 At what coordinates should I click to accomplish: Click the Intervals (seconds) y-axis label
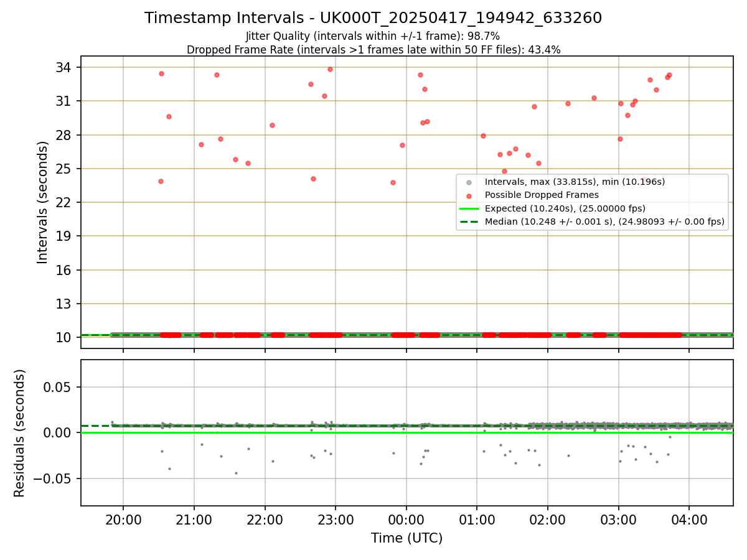coord(42,202)
